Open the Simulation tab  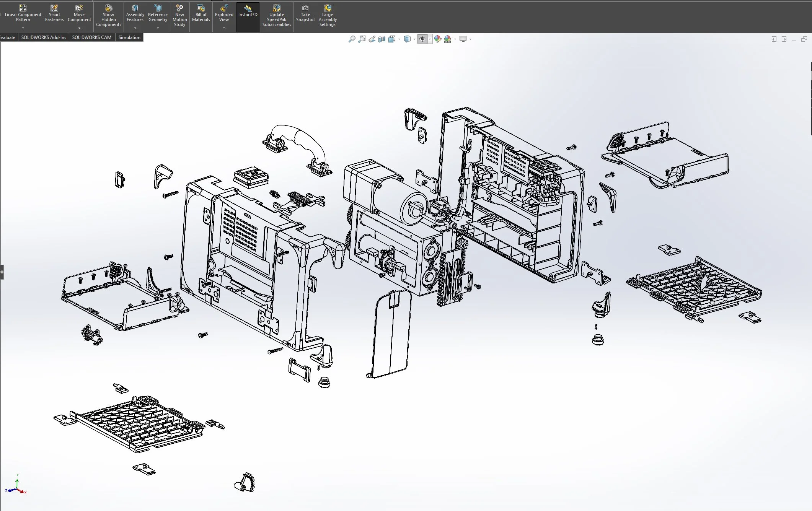pos(129,37)
